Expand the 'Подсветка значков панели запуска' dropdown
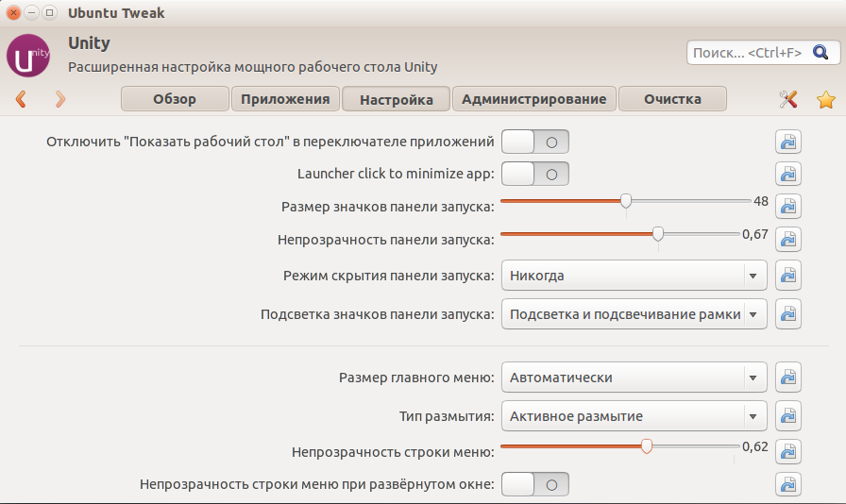This screenshot has height=504, width=846. pos(634,313)
